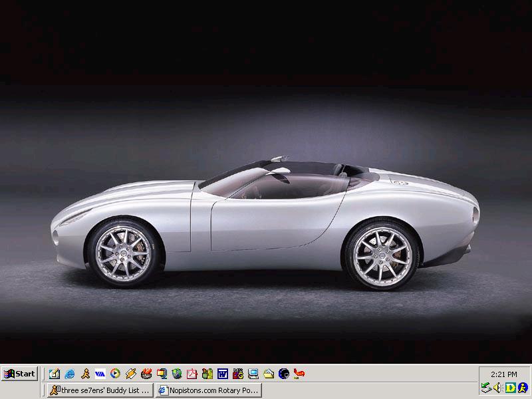Open Microsoft Word from quick launch
This screenshot has width=532, height=399.
pyautogui.click(x=223, y=374)
